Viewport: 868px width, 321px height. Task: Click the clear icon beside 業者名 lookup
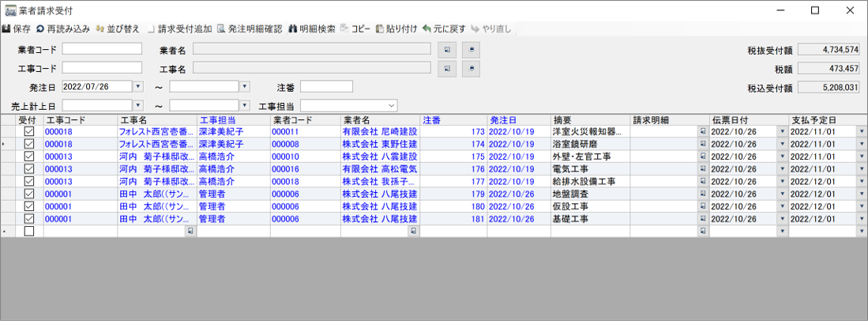coord(471,49)
